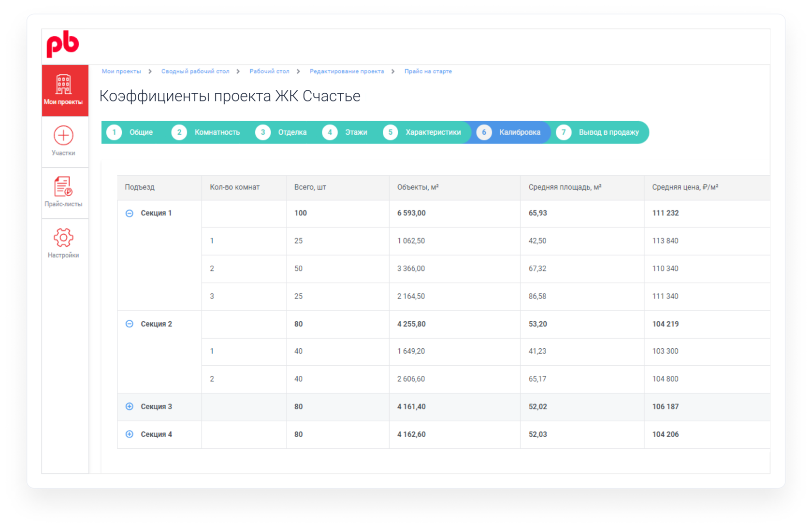Viewport: 812px width, 528px height.
Task: Open Редактирование проекта breadcrumb
Action: click(347, 71)
